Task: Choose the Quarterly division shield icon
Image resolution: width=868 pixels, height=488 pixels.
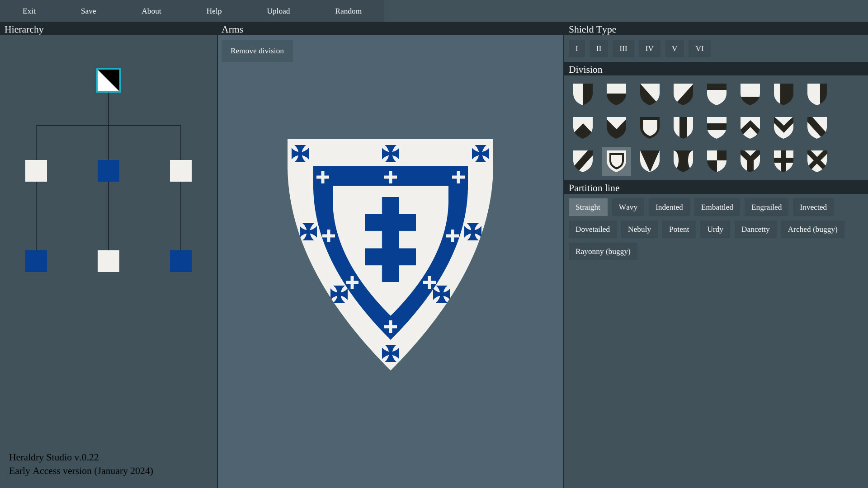Action: 717,161
